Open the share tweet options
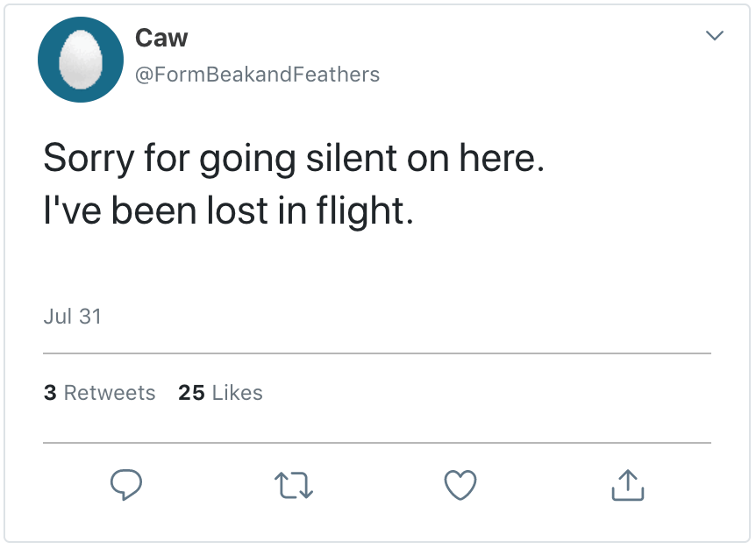 (x=627, y=484)
